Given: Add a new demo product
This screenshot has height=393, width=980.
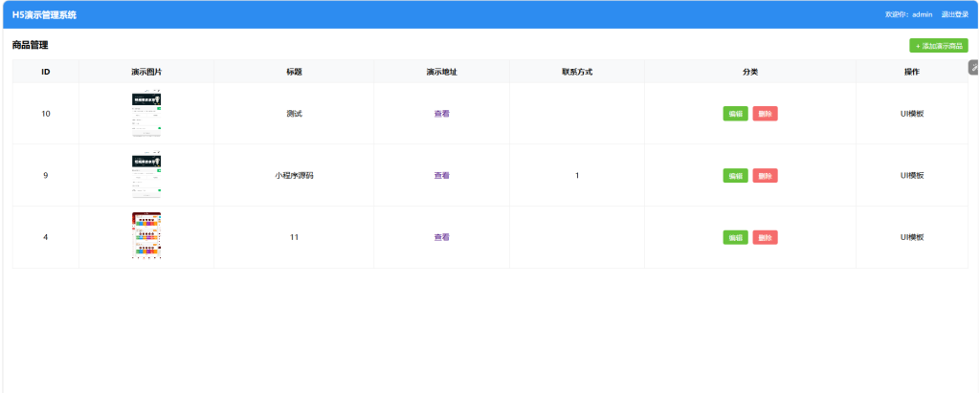Looking at the screenshot, I should tap(938, 46).
